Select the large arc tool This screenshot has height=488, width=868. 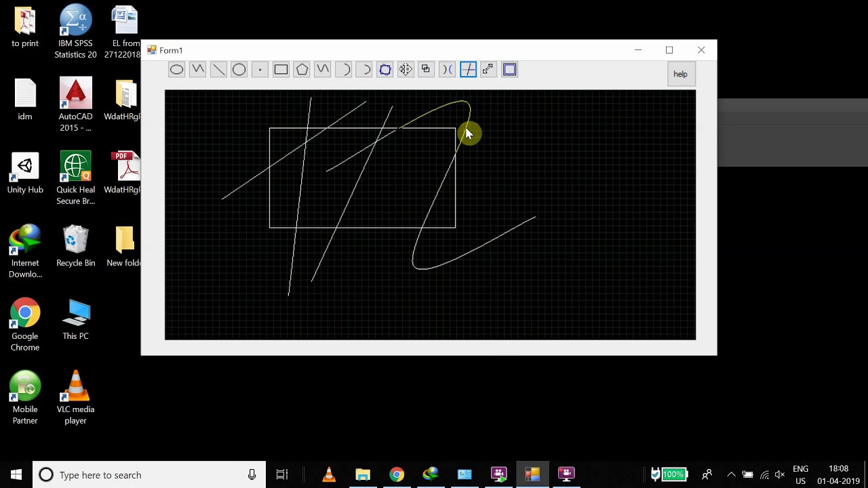(x=343, y=69)
